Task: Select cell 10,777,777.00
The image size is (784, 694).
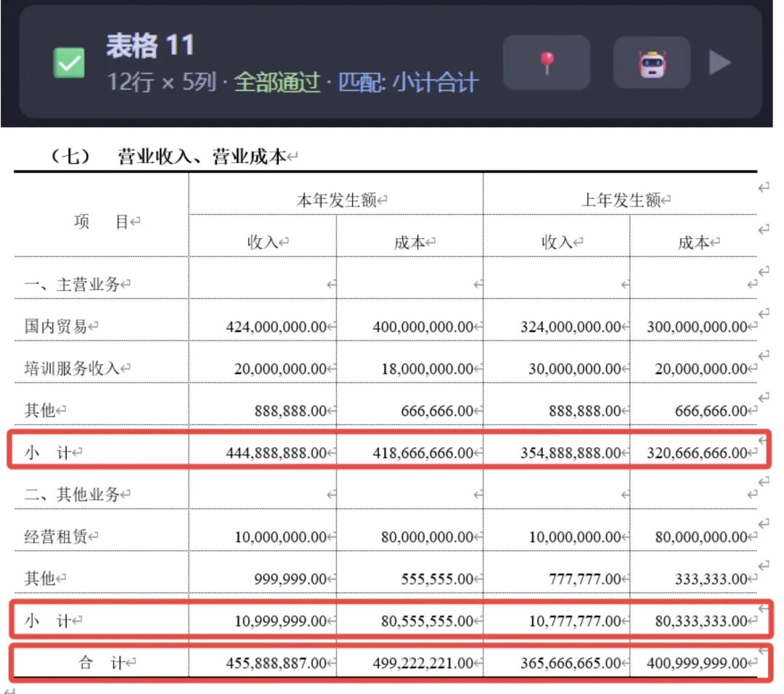Action: (x=575, y=621)
